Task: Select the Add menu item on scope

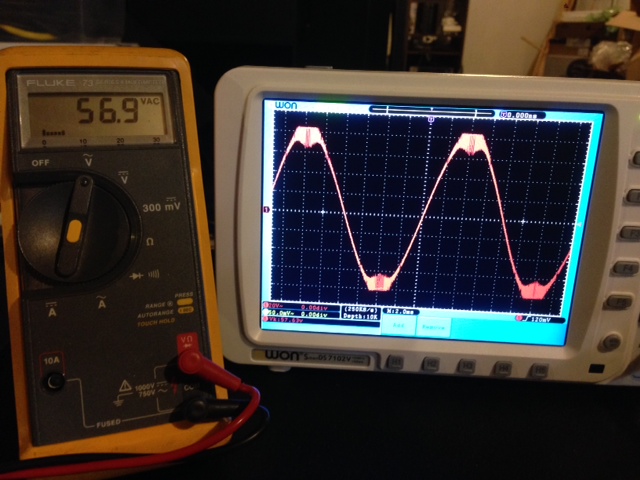Action: tap(397, 326)
